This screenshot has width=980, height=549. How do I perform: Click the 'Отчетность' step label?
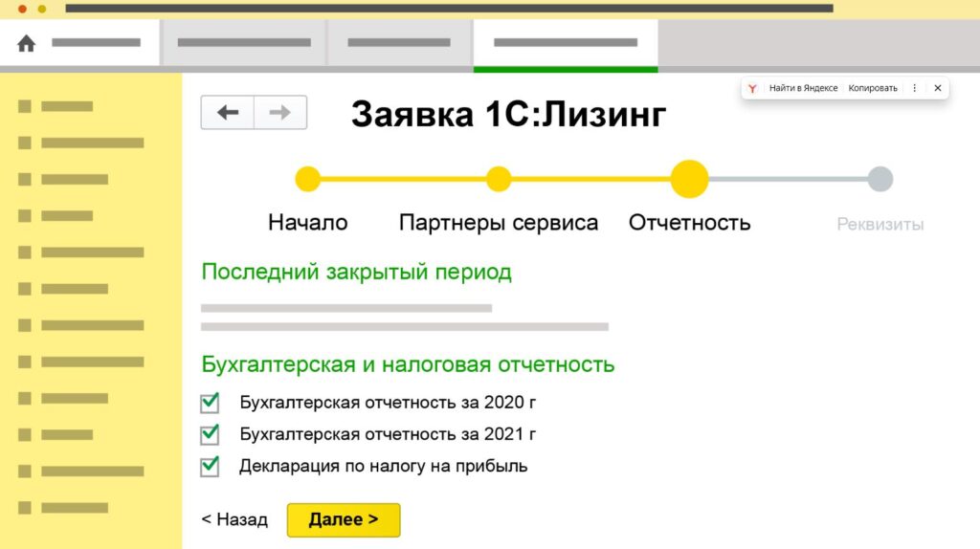(x=689, y=222)
